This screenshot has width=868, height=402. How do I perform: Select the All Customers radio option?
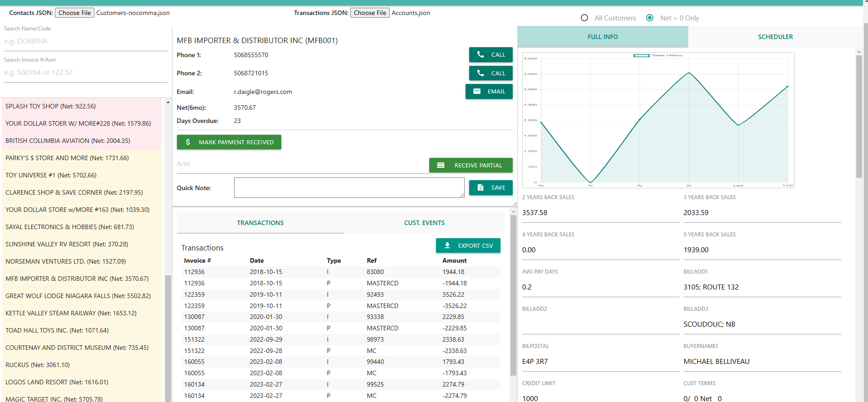(x=584, y=18)
